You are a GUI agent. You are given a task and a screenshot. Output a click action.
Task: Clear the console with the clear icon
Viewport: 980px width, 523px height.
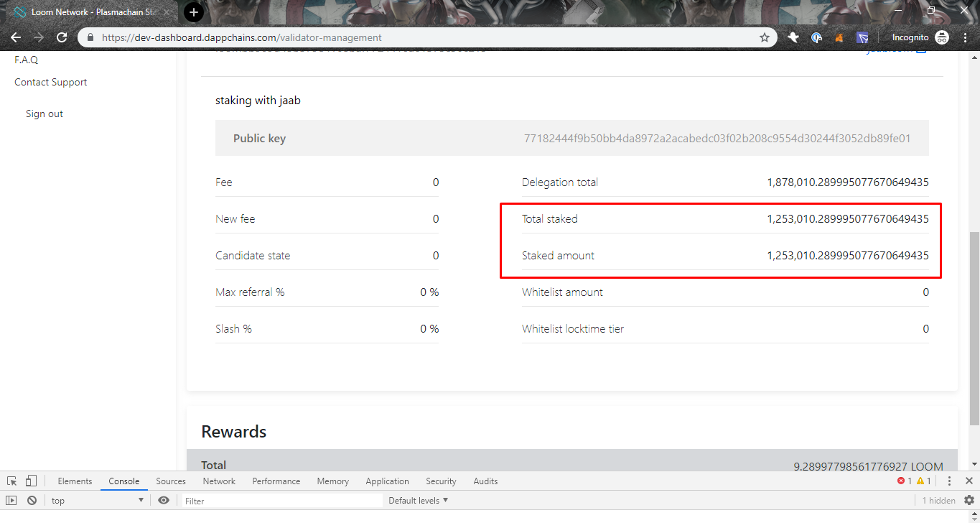(x=32, y=499)
